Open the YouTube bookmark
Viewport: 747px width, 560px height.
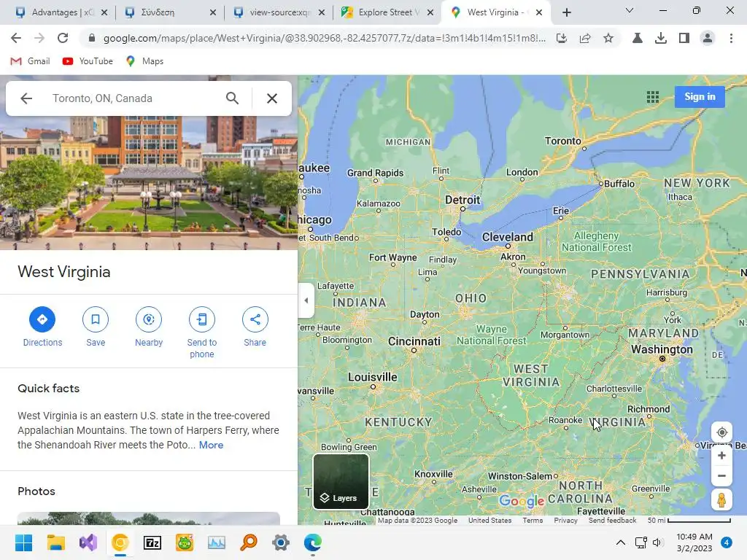[88, 61]
